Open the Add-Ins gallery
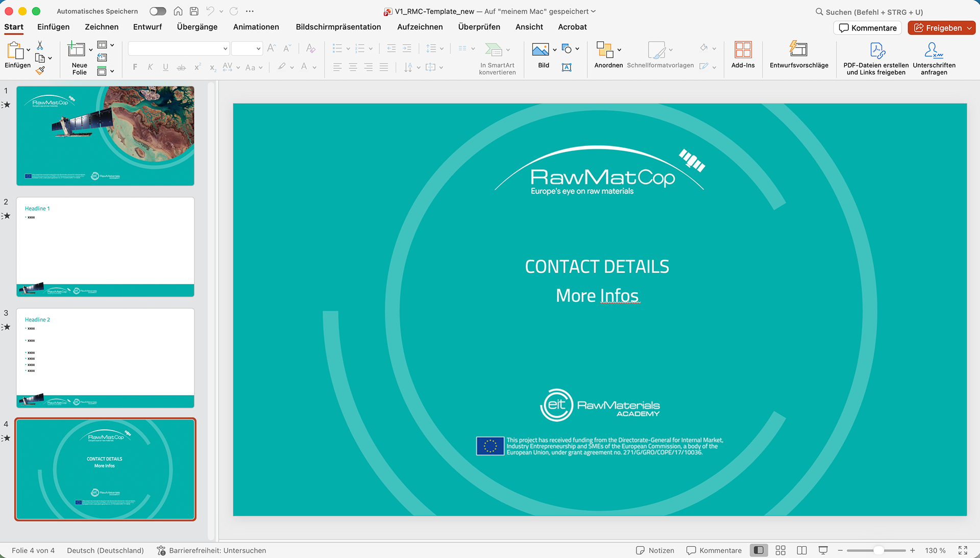This screenshot has height=558, width=980. tap(743, 55)
